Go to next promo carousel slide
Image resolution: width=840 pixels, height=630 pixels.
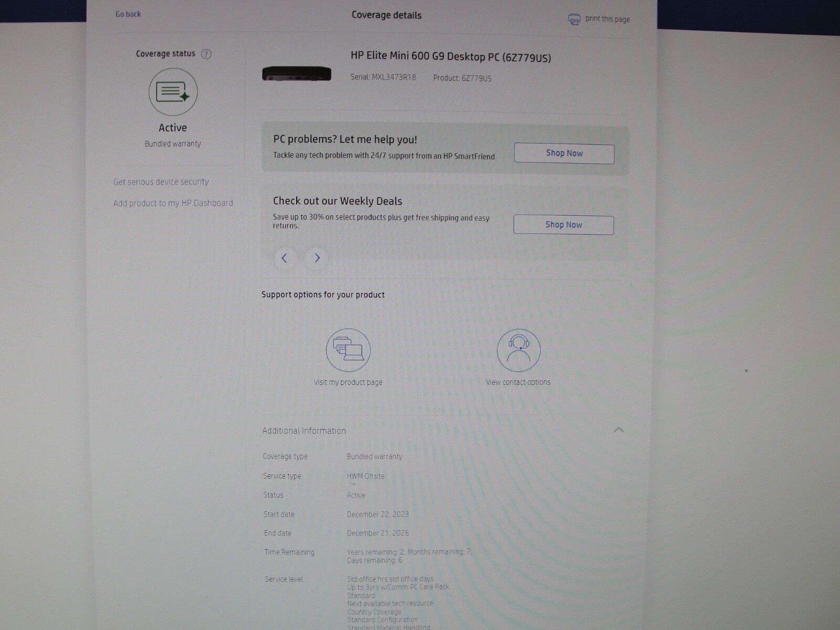[x=317, y=258]
